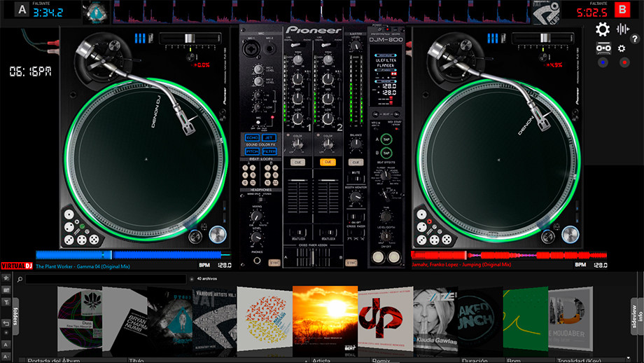Select deck A label at top left
Screen dimensions: 644x363
[22, 9]
